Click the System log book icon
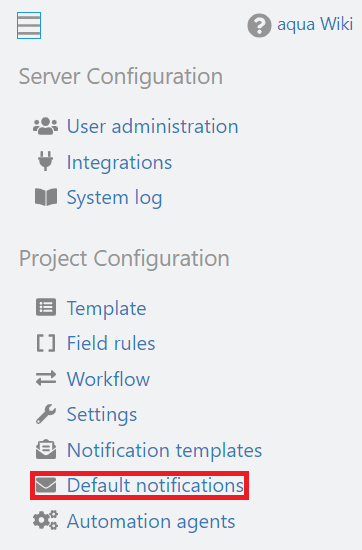The image size is (362, 550). click(46, 197)
